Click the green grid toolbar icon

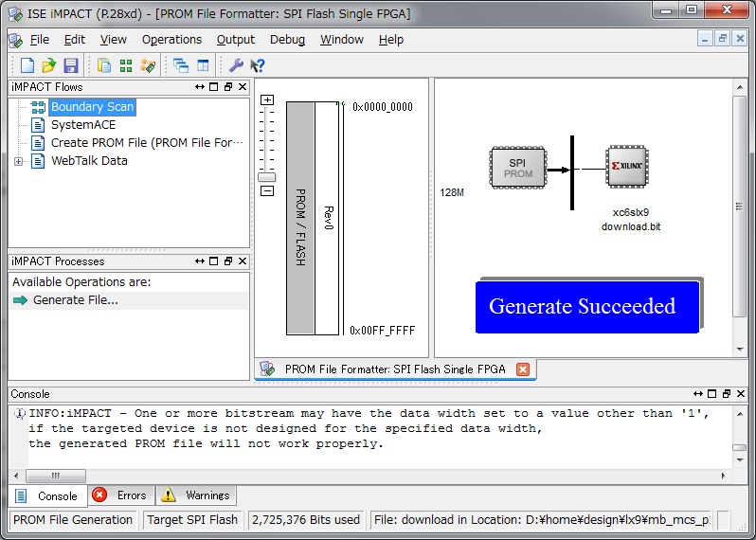pyautogui.click(x=126, y=65)
